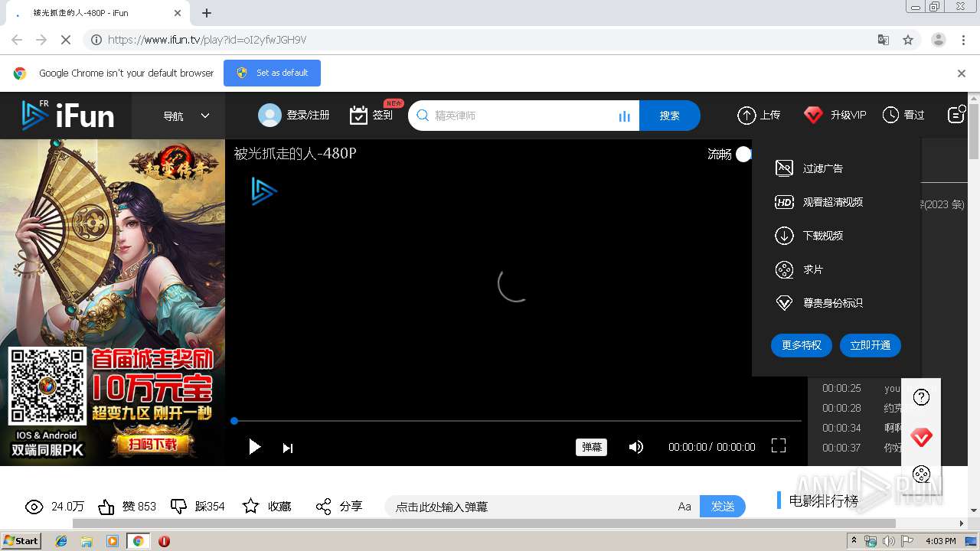Reload or stop page loading
980x551 pixels.
tap(66, 40)
